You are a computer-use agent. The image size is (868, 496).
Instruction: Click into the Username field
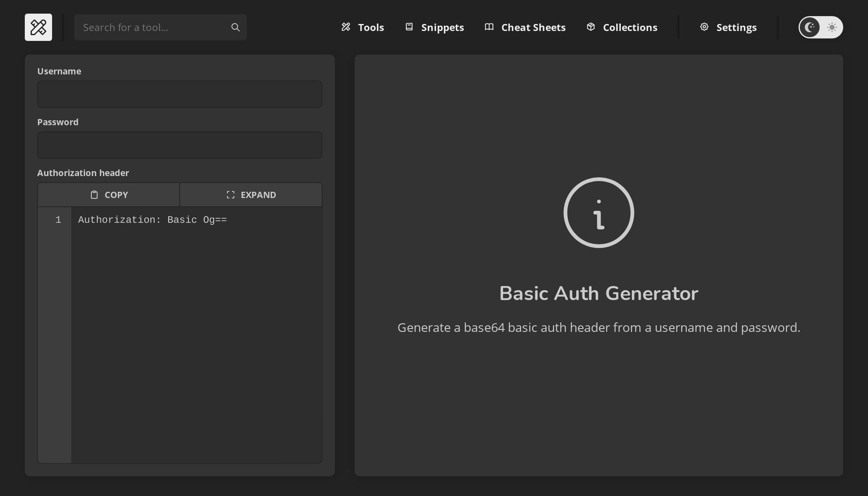tap(180, 94)
